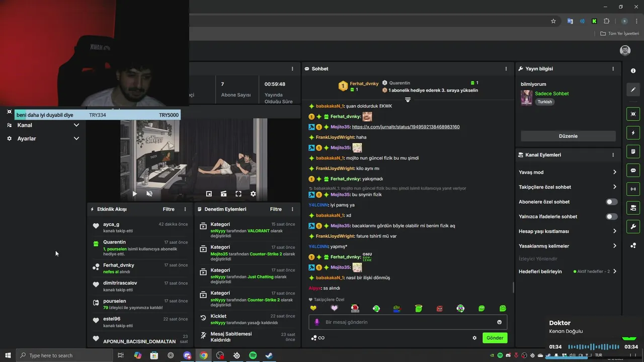The image size is (644, 362).
Task: Toggle the broadcast signal icon in right sidebar
Action: pos(633,189)
